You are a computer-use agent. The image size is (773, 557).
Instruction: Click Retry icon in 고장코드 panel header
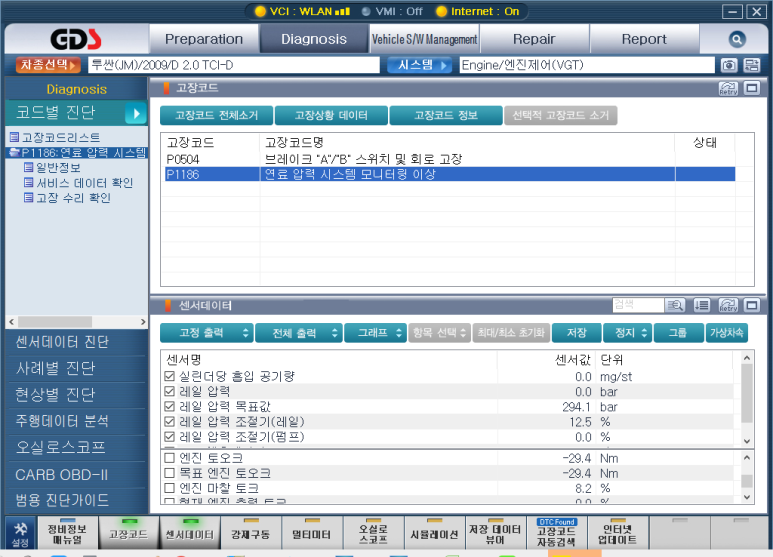pyautogui.click(x=728, y=88)
